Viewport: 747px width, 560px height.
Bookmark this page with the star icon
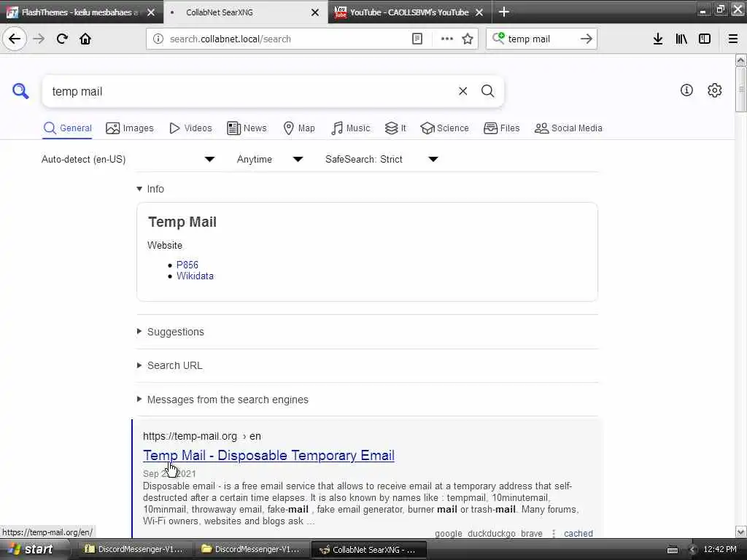tap(468, 39)
